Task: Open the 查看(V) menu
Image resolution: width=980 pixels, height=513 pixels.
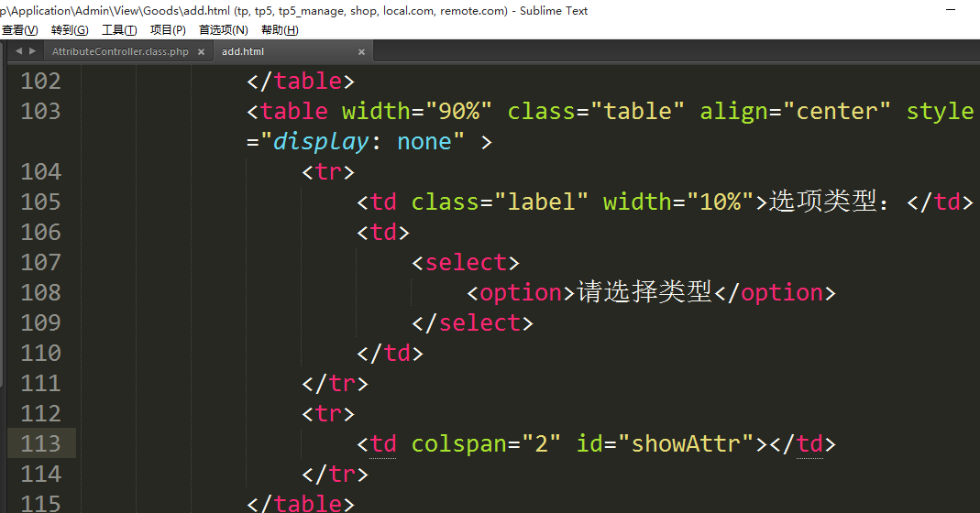Action: click(20, 30)
